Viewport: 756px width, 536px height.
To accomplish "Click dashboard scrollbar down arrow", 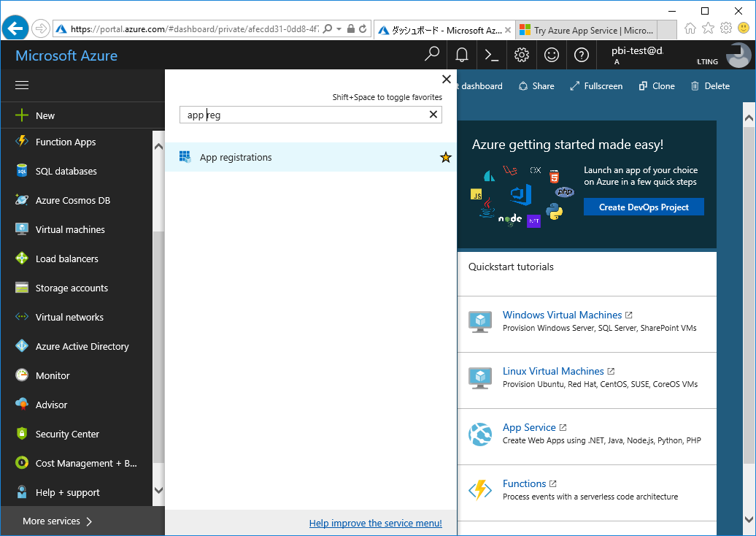I will 749,520.
